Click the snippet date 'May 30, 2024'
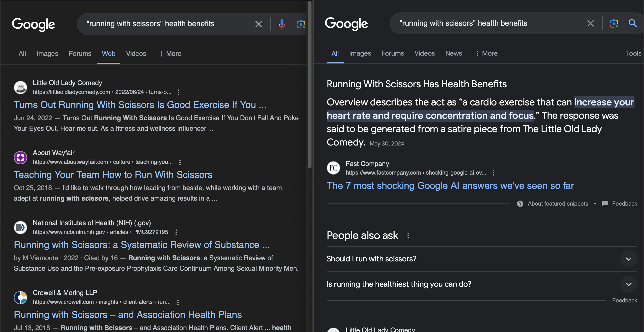Viewport: 644px width, 332px height. coord(387,144)
